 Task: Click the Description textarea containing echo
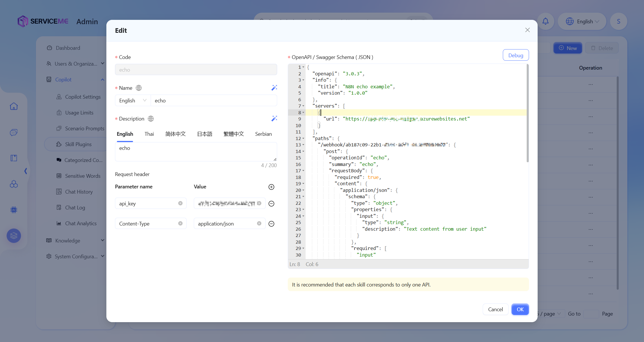pyautogui.click(x=196, y=152)
